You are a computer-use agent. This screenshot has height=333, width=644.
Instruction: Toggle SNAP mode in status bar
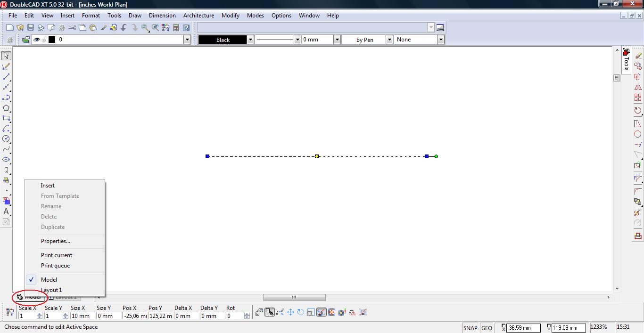(470, 328)
